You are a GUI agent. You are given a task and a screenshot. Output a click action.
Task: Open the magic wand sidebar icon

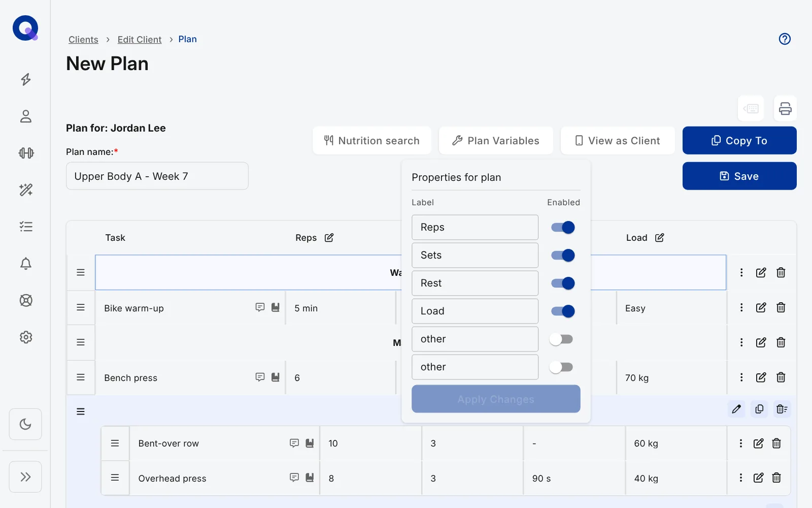pos(26,190)
